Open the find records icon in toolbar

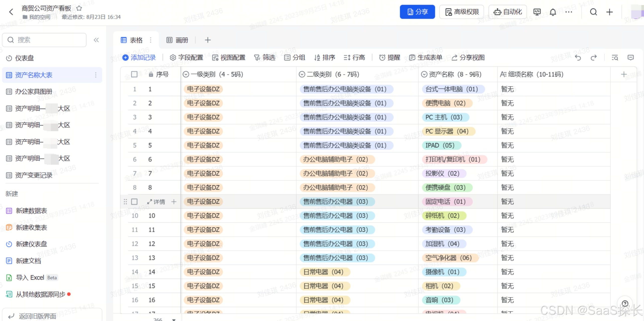pos(615,58)
